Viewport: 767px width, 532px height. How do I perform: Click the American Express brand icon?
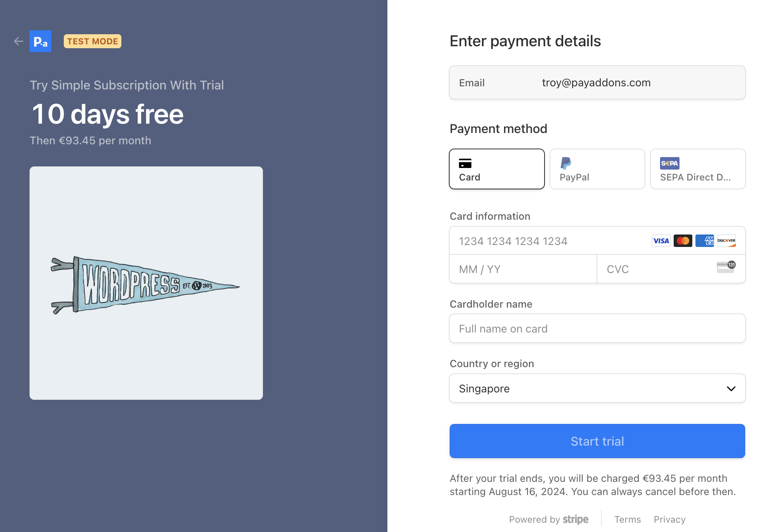coord(704,241)
